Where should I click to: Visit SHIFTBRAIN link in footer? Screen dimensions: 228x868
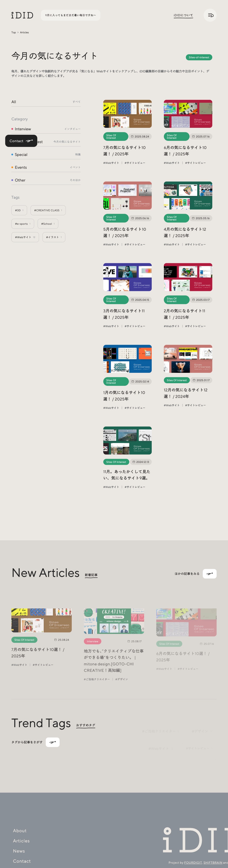point(213,863)
